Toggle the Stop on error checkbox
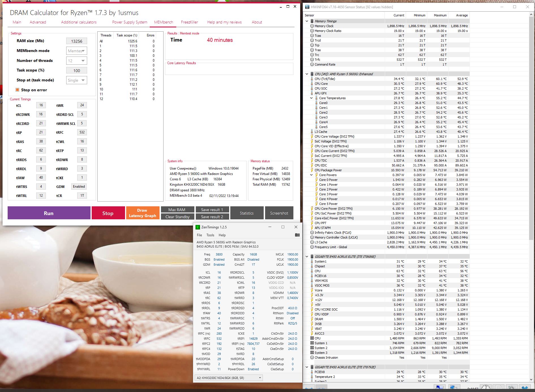Viewport: 535px width, 392px height. point(18,90)
